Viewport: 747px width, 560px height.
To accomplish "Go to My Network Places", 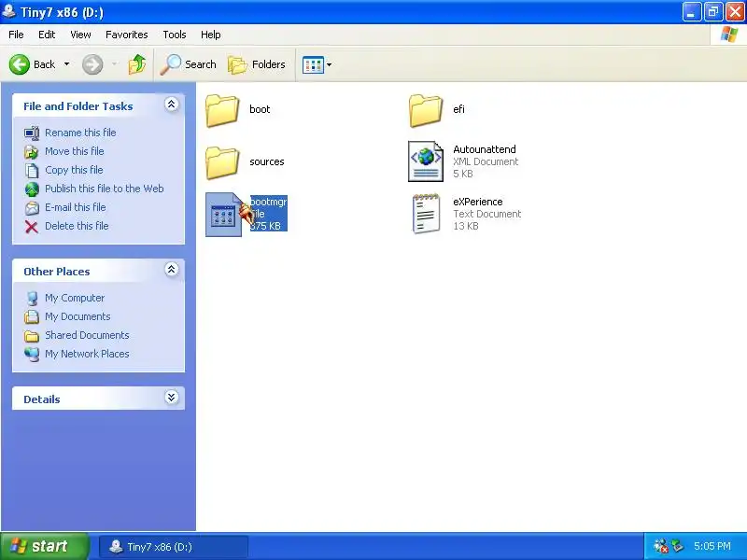I will (87, 354).
